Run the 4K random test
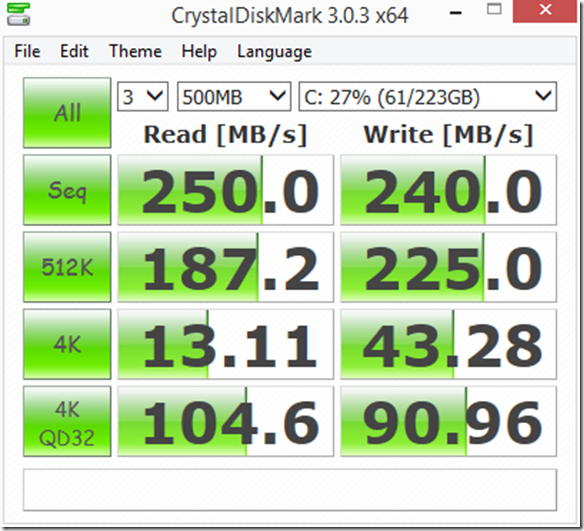Image resolution: width=584 pixels, height=531 pixels. point(67,344)
